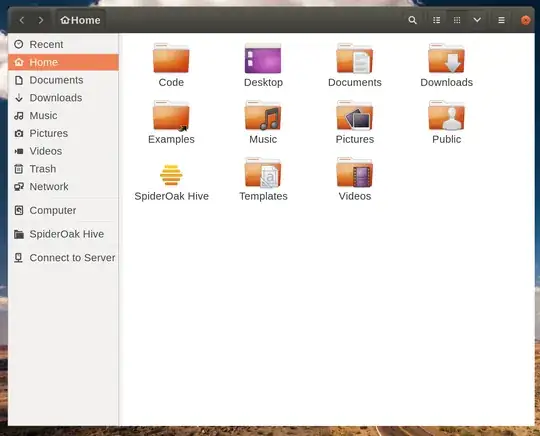Select the Music folder icon
Viewport: 540px width, 436px height.
coord(263,115)
